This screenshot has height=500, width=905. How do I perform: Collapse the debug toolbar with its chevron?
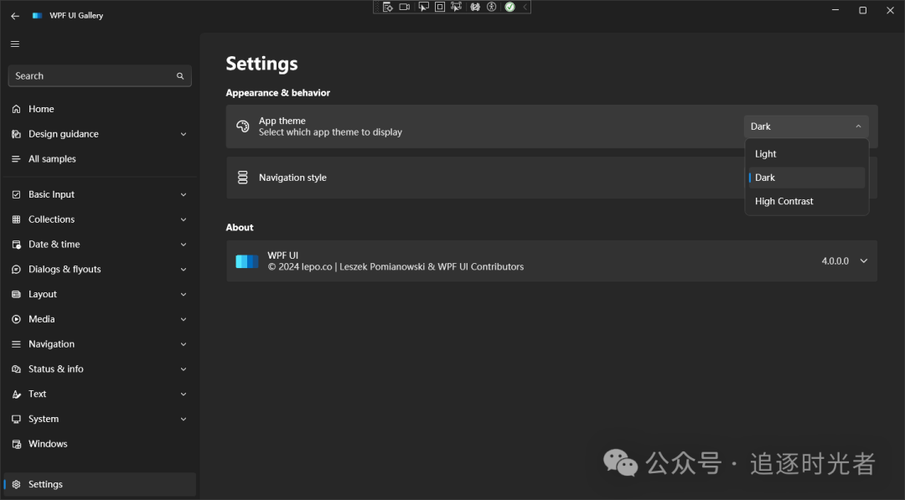[525, 7]
